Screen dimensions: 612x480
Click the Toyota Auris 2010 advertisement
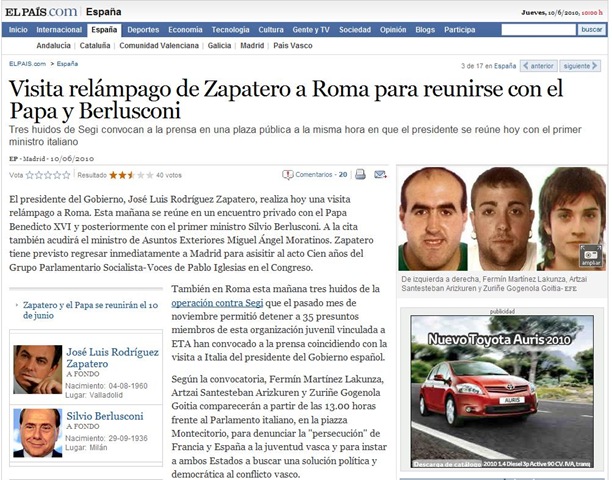502,391
